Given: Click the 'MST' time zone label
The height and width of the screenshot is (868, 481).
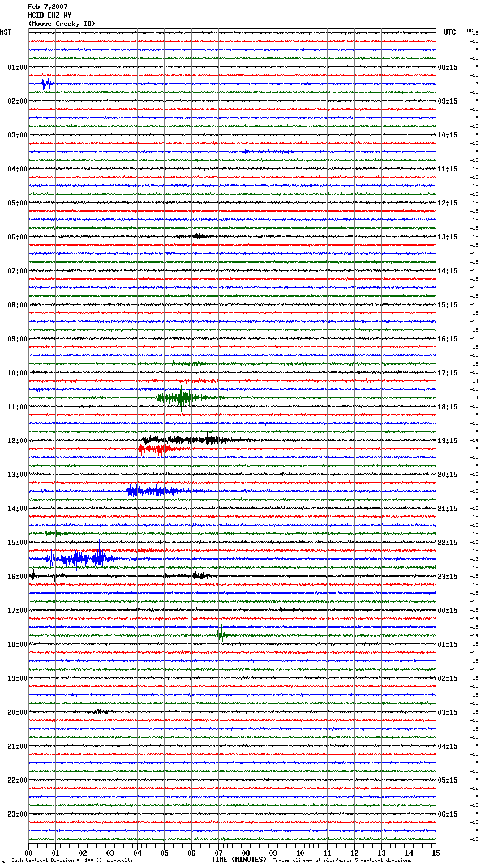Looking at the screenshot, I should [6, 32].
